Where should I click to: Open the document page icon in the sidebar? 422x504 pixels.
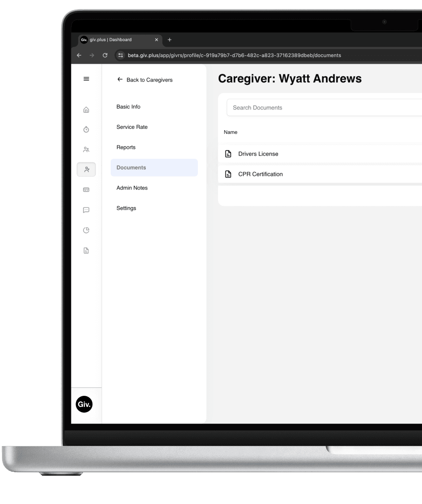pyautogui.click(x=86, y=251)
